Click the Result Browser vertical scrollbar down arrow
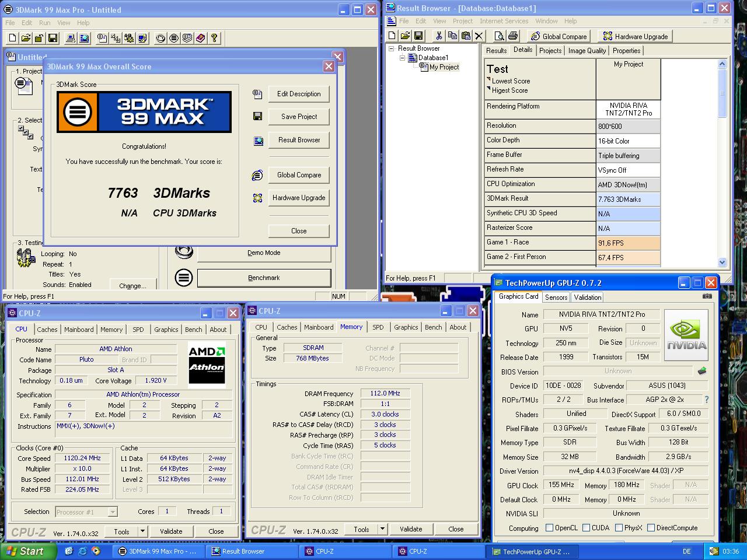The width and height of the screenshot is (747, 560). click(x=722, y=262)
